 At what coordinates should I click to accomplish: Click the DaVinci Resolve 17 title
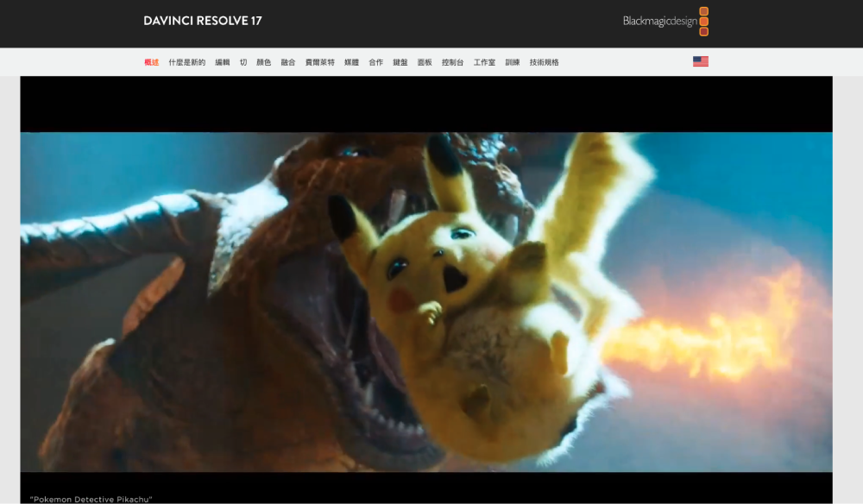click(x=203, y=21)
